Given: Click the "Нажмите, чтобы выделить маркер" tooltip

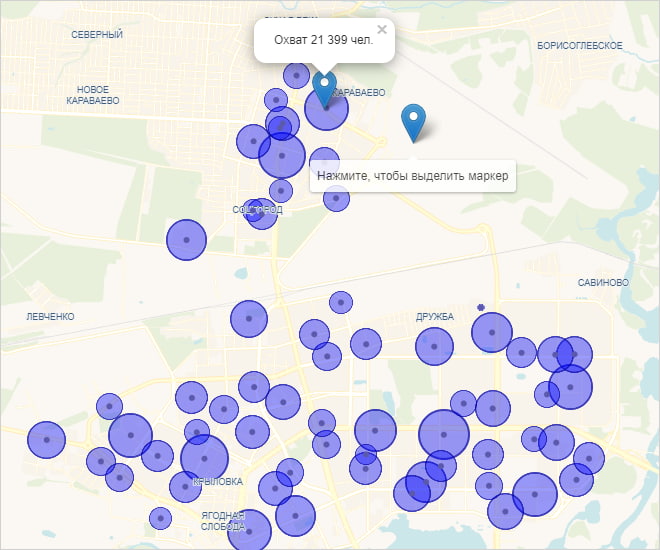Looking at the screenshot, I should 413,177.
